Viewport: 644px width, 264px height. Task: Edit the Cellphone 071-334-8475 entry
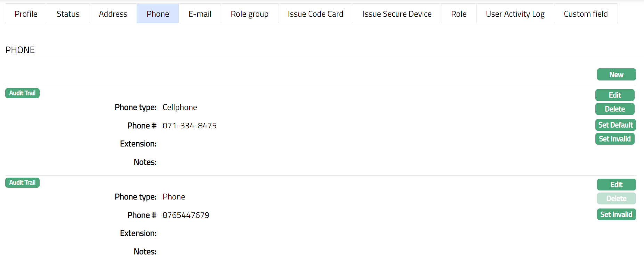click(615, 95)
